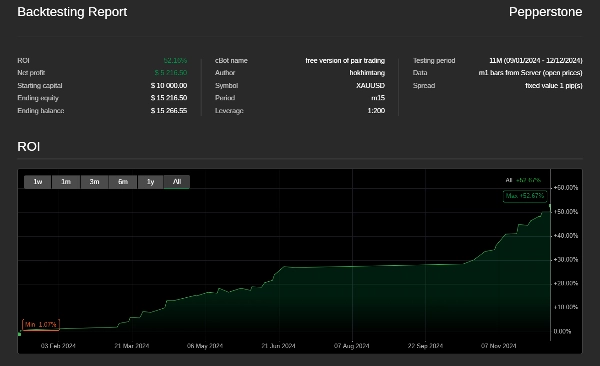This screenshot has width=600, height=366.
Task: Click the symbol value XAUUSD
Action: 370,86
